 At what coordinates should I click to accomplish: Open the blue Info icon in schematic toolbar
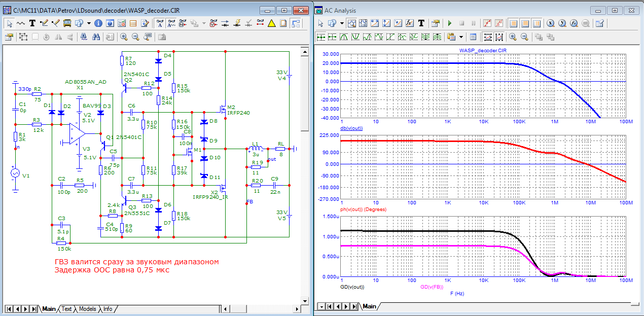click(98, 23)
